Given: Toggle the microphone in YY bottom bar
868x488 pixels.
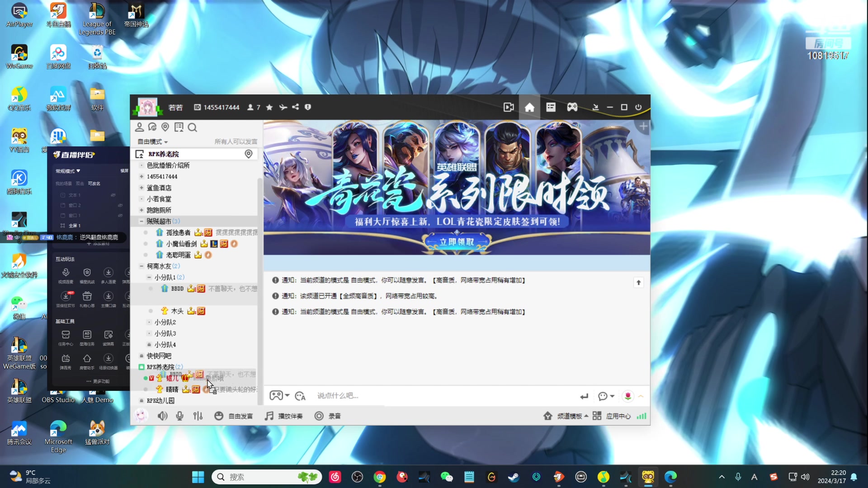Looking at the screenshot, I should tap(180, 416).
